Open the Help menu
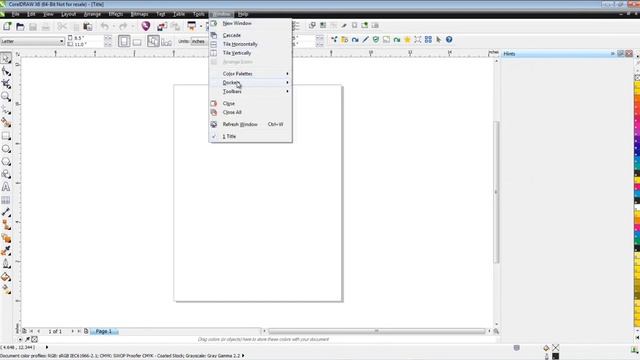Image resolution: width=640 pixels, height=360 pixels. (x=243, y=14)
